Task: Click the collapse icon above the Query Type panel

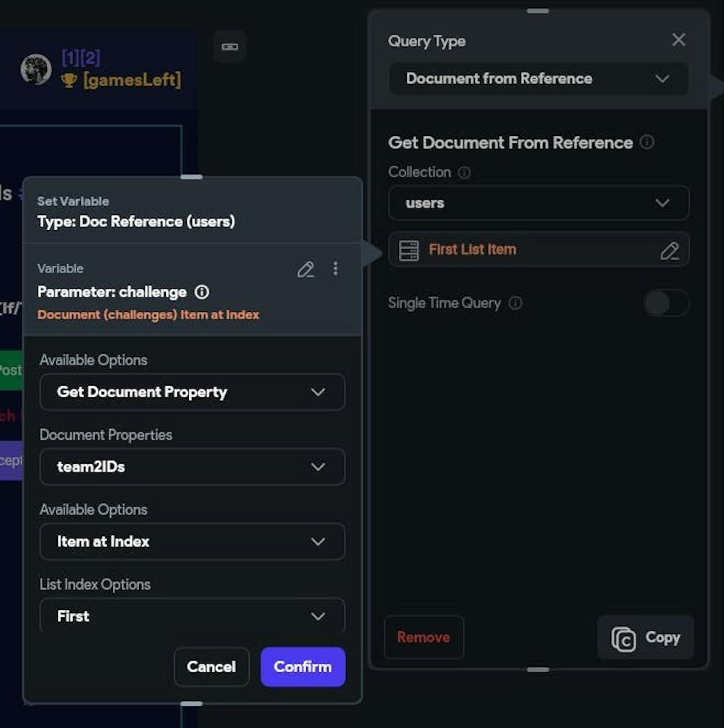Action: point(538,11)
